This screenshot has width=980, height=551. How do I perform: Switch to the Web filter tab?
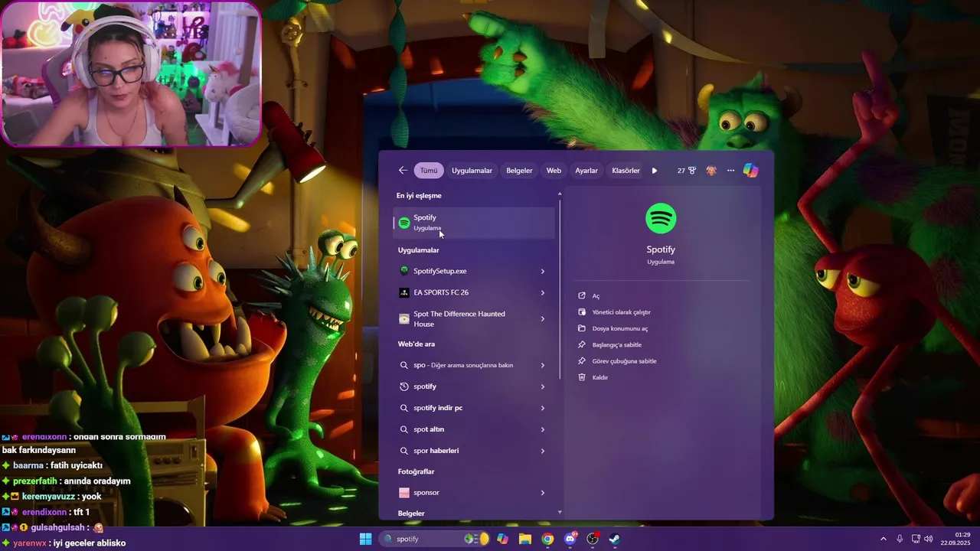554,171
